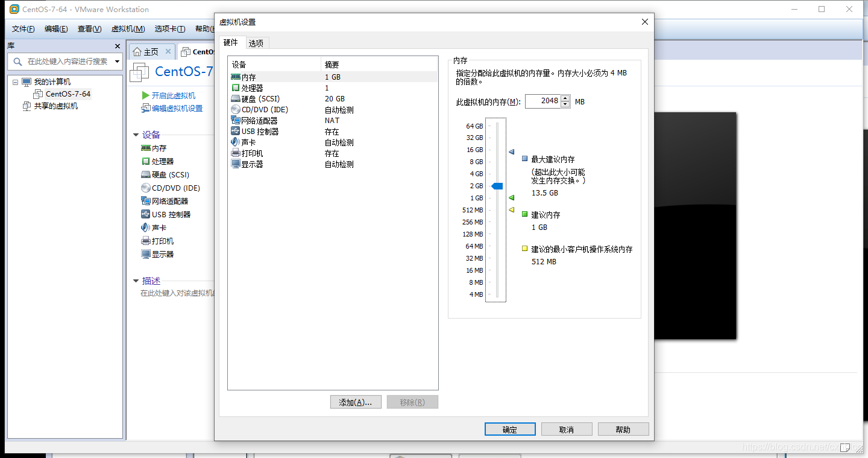
Task: Collapse the 描述 section in the main window
Action: pos(136,281)
